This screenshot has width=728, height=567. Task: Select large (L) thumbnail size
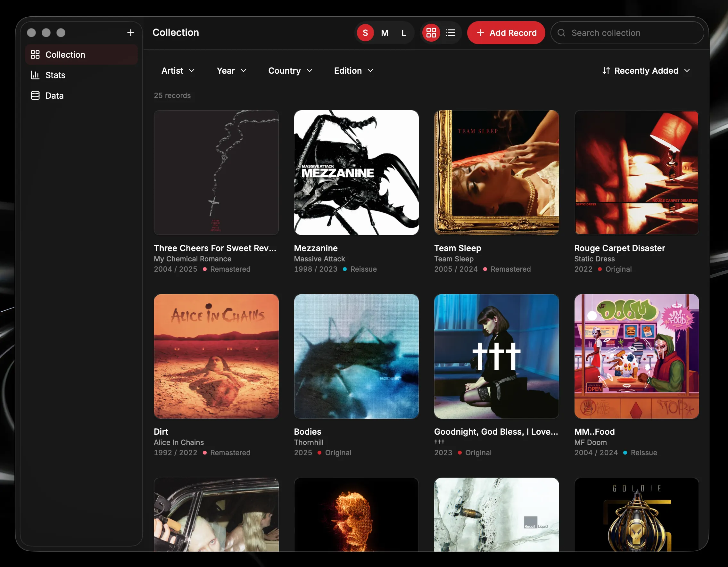click(x=404, y=33)
